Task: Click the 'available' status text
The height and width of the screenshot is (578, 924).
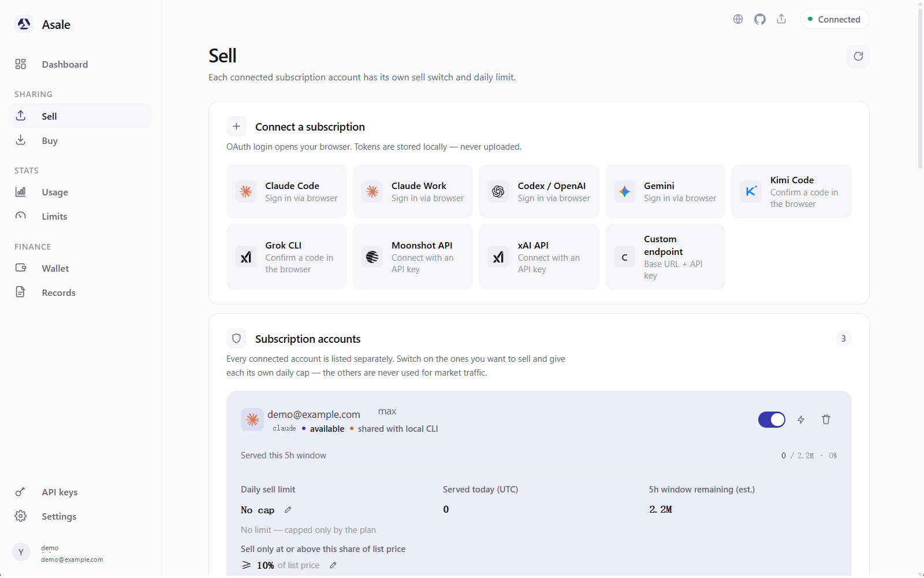Action: tap(327, 429)
